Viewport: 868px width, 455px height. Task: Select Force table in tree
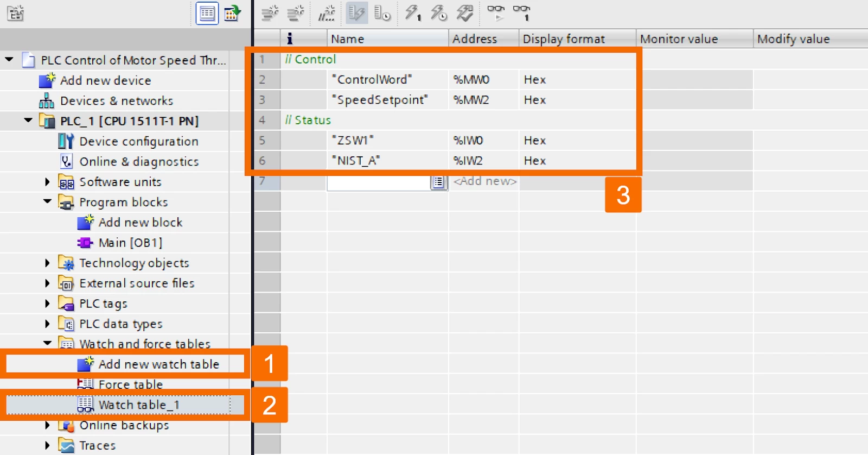click(131, 384)
